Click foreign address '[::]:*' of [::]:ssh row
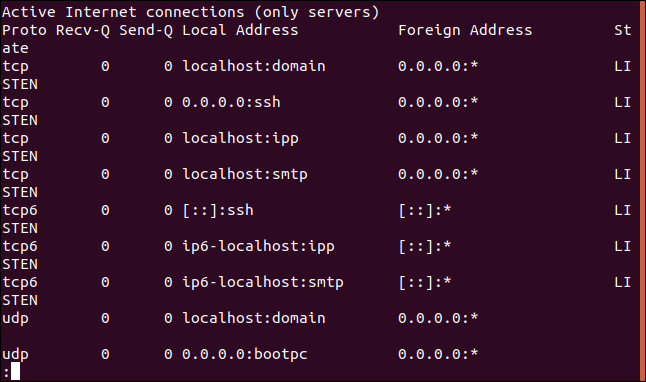Screen dimensions: 646x382 tap(425, 211)
